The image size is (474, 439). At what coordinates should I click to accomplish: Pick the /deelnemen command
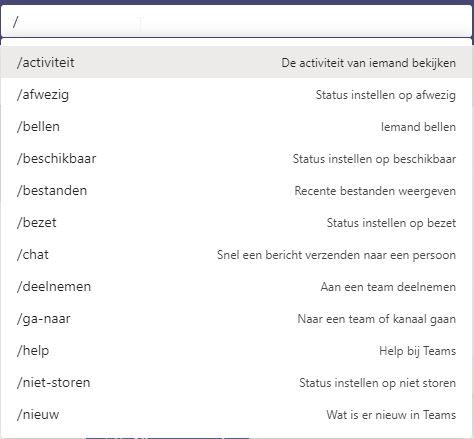pos(237,286)
